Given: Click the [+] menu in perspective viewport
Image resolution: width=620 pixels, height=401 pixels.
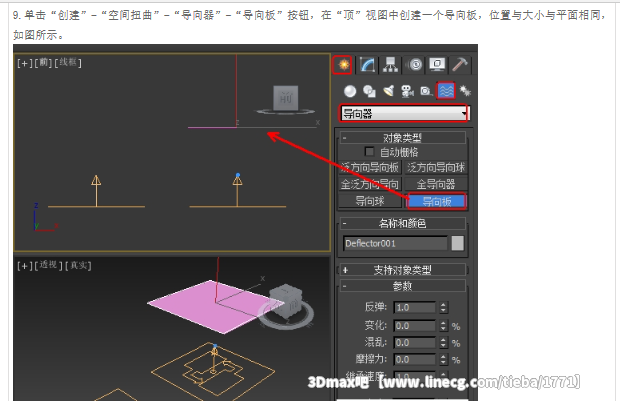Looking at the screenshot, I should pos(25,265).
